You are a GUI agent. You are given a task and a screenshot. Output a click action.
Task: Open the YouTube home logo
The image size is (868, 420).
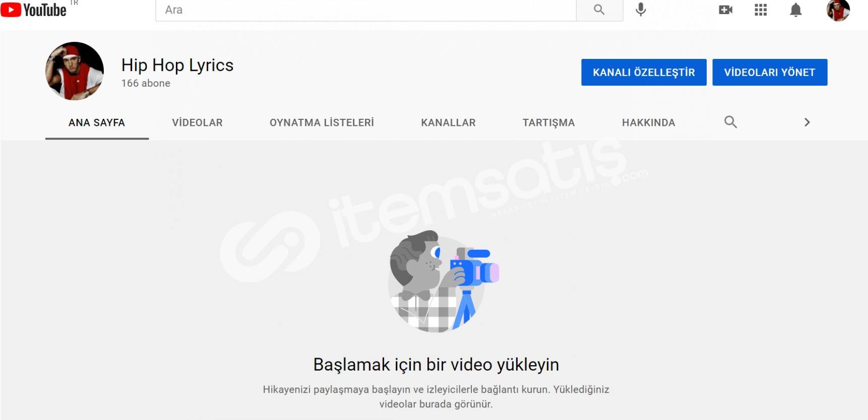click(34, 10)
